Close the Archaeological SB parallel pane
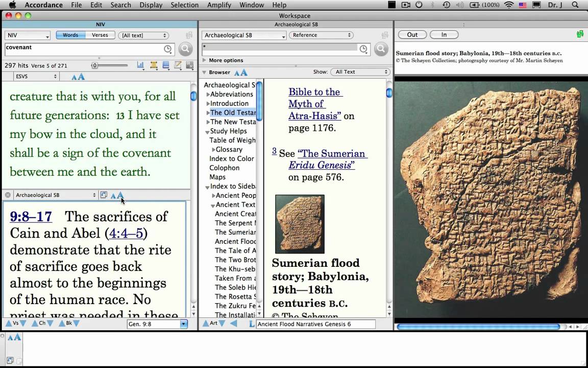 pos(8,195)
